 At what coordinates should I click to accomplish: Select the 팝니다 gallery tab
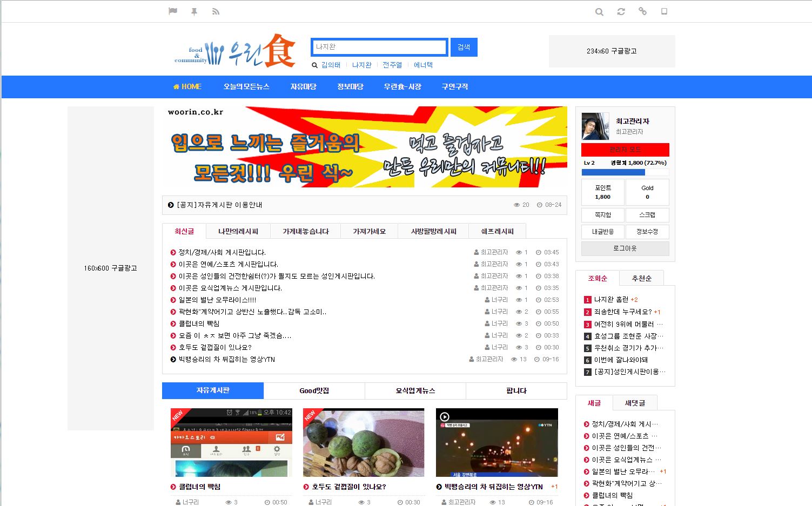(x=516, y=390)
